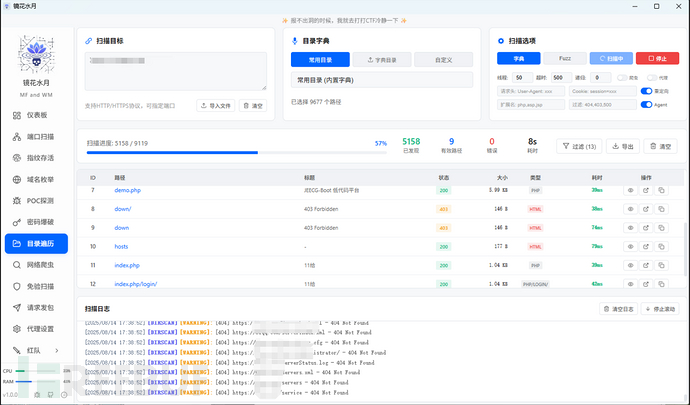Image resolution: width=690 pixels, height=405 pixels.
Task: Open the index.php/login/ path link
Action: (x=136, y=284)
